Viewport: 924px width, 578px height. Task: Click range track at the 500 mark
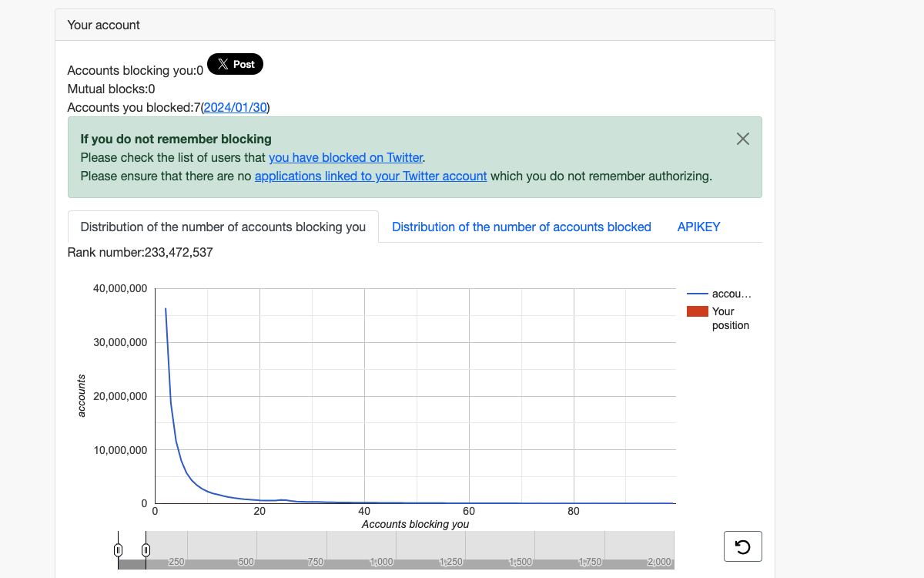pyautogui.click(x=246, y=561)
